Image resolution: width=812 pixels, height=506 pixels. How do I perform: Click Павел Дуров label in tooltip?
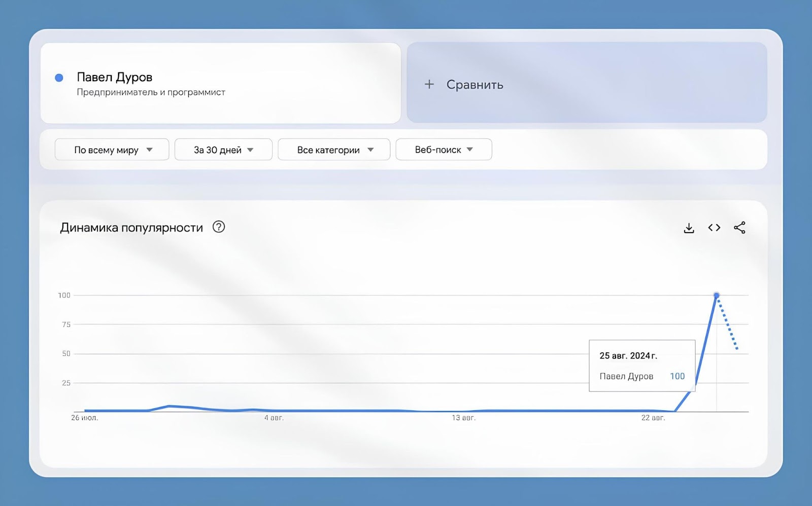coord(626,376)
